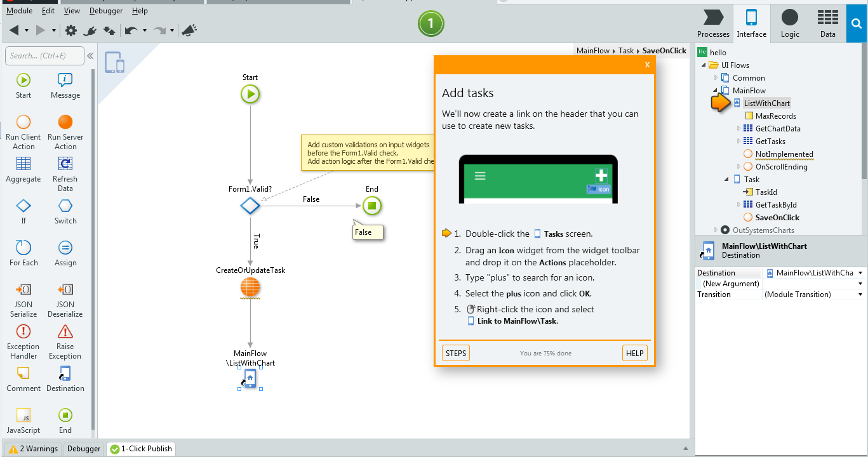This screenshot has height=457, width=868.
Task: Select the For Each tool
Action: click(x=23, y=253)
